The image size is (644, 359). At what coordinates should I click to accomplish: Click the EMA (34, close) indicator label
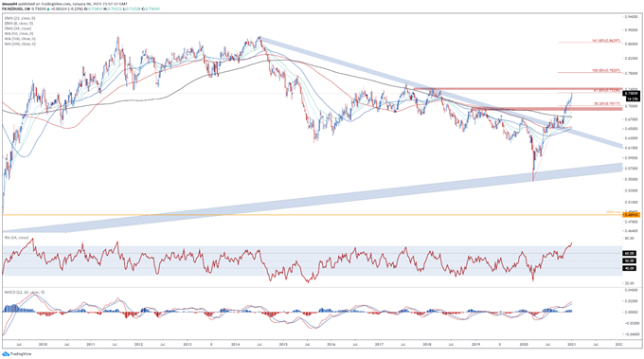coord(18,28)
